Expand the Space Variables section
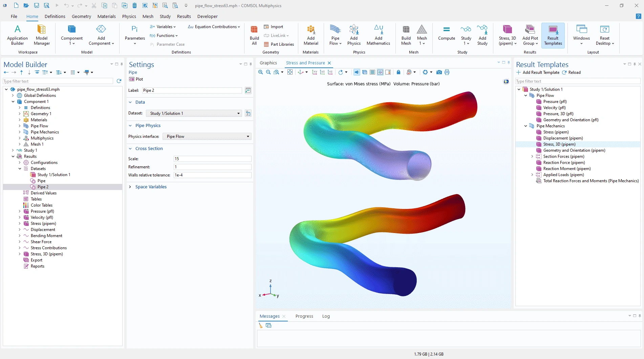This screenshot has width=644, height=359. (x=151, y=187)
